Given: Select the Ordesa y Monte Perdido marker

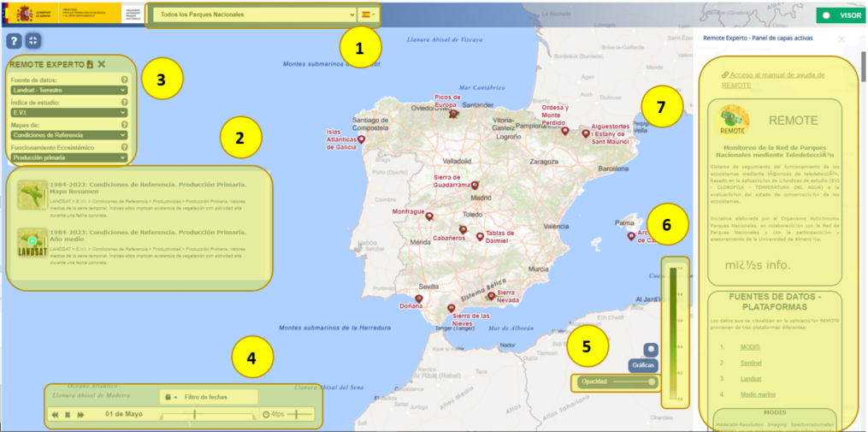Looking at the screenshot, I should point(565,131).
